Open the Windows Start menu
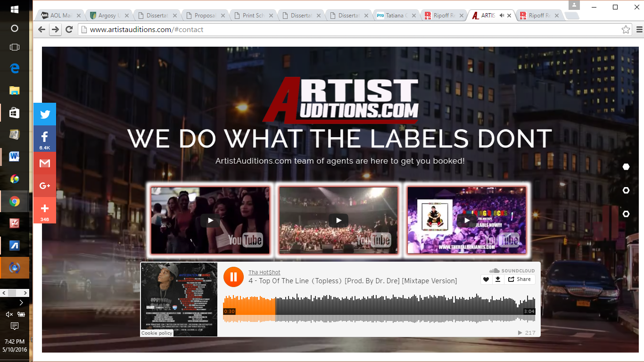 (x=15, y=9)
